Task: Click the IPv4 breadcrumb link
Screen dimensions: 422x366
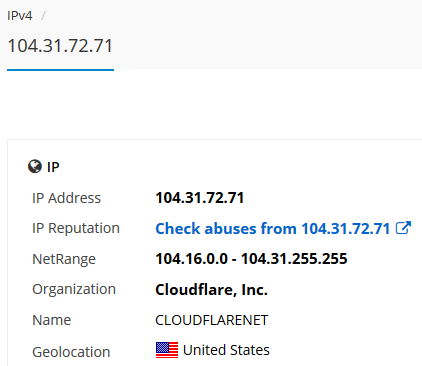Action: (x=20, y=16)
